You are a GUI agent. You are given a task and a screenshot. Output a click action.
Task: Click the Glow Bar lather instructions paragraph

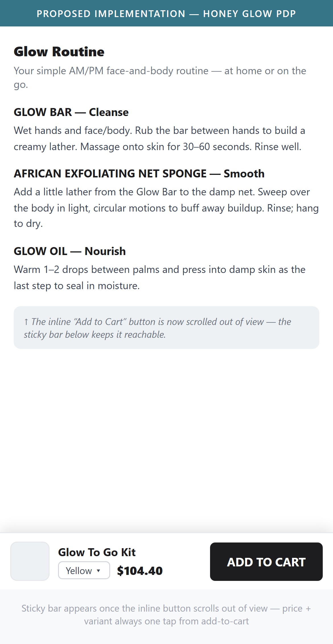point(159,138)
